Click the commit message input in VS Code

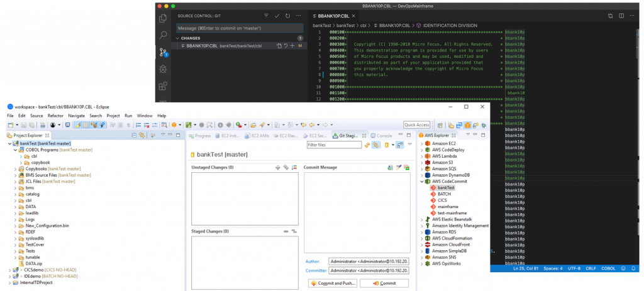(x=241, y=28)
